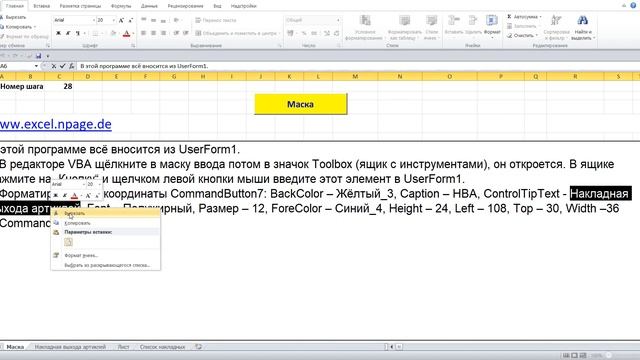Open the Вставка ribbon tab
640x360 pixels.
[41, 6]
